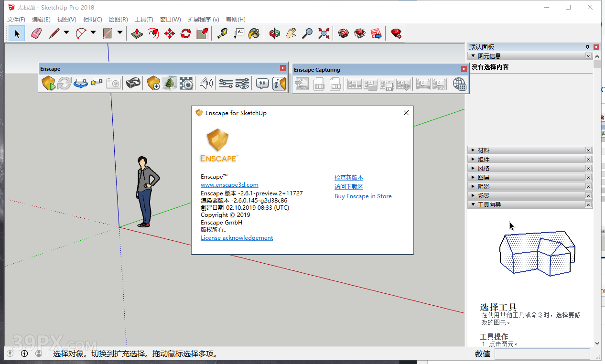Collapse the 工具向导 panel section
The width and height of the screenshot is (605, 364).
(474, 204)
